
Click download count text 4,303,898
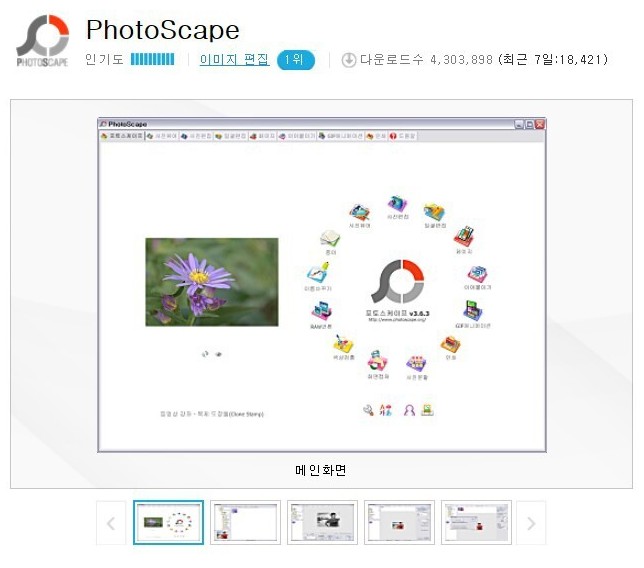461,60
